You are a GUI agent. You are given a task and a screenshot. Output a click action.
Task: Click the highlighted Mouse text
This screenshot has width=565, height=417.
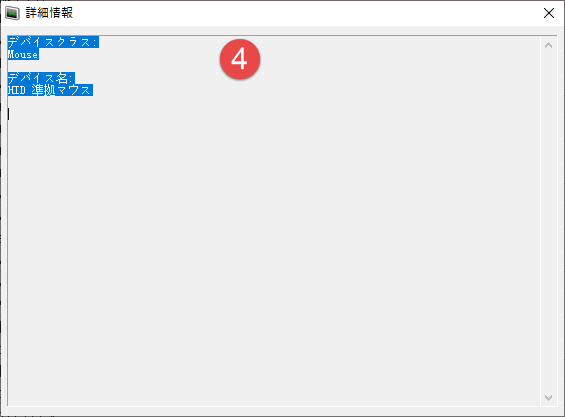point(23,54)
